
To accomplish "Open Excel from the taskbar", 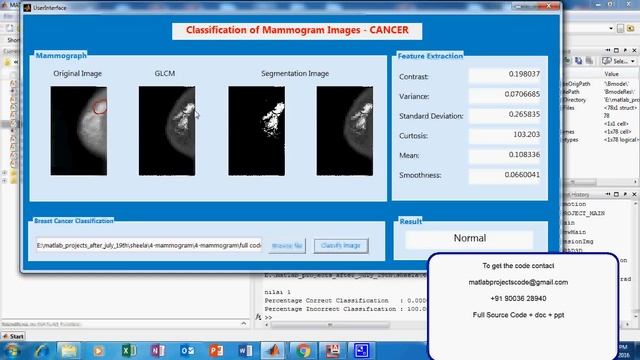I will coord(128,351).
